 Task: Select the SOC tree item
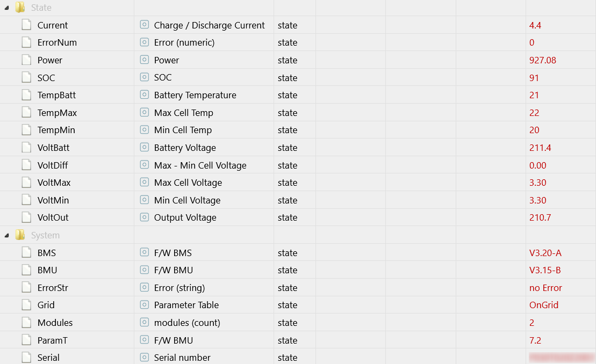click(46, 78)
